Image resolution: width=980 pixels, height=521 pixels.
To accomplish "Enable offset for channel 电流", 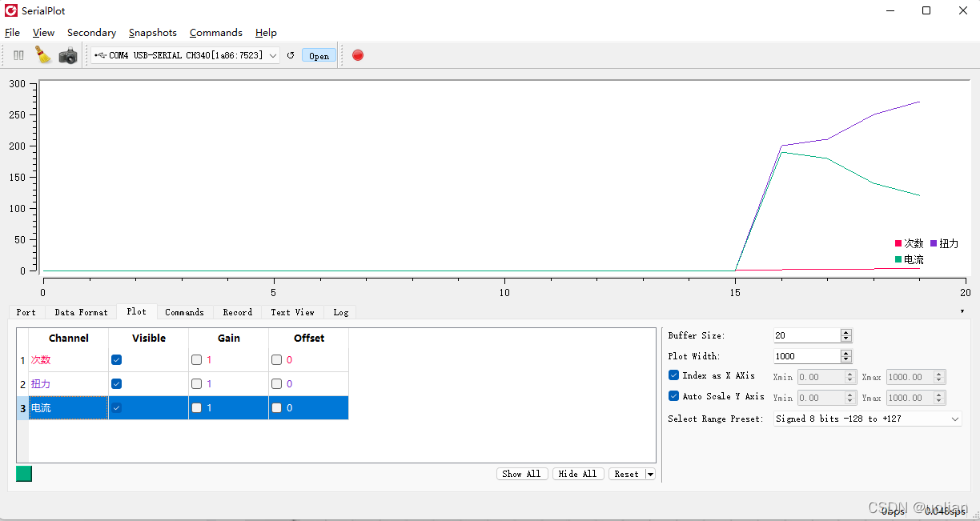I will click(x=277, y=408).
